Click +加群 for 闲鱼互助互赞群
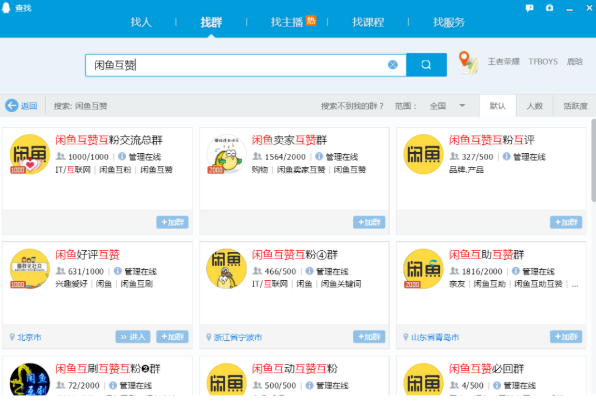The width and height of the screenshot is (596, 412). tap(566, 336)
